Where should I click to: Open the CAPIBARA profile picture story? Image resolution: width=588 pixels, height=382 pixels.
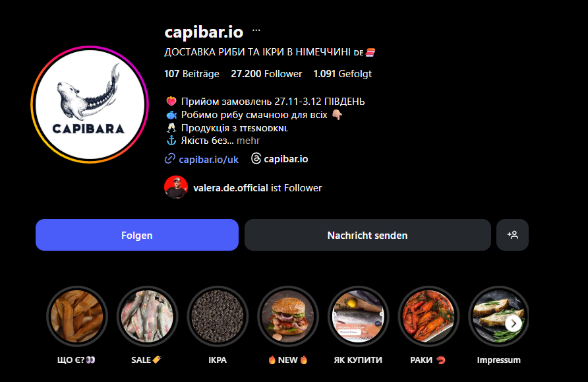(90, 105)
